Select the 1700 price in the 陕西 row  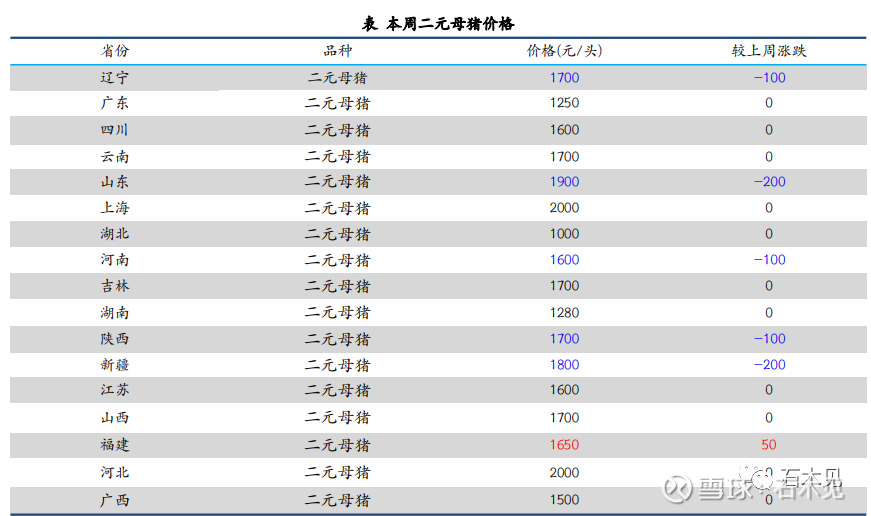click(x=564, y=339)
